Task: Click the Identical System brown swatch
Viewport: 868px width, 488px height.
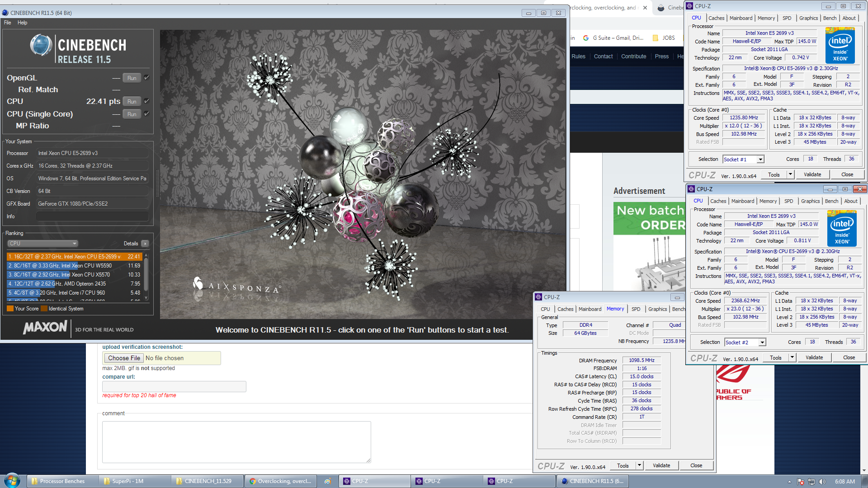Action: click(44, 309)
